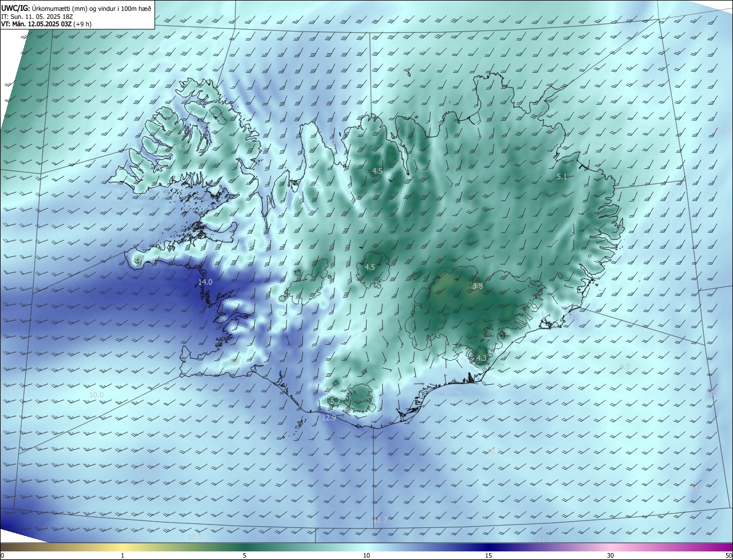Click the 6.6 value over the Westfjords

click(x=183, y=147)
